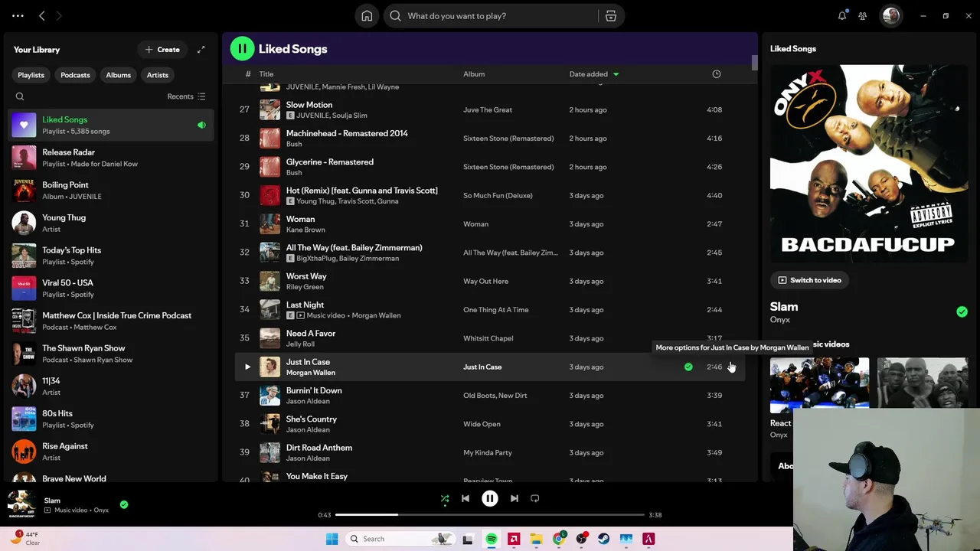Click the Create button
Image resolution: width=980 pixels, height=551 pixels.
(x=162, y=50)
